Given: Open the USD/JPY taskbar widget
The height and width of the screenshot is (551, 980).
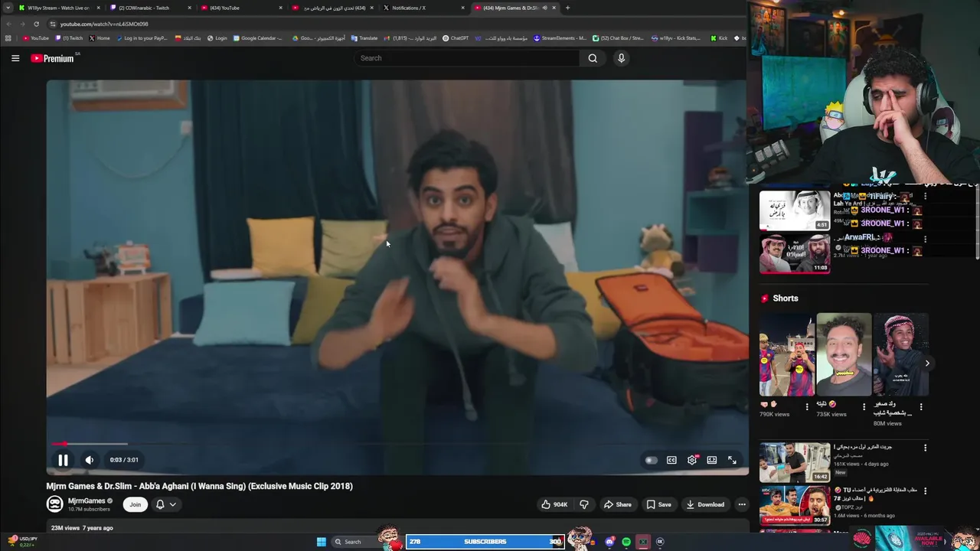Looking at the screenshot, I should click(x=21, y=541).
